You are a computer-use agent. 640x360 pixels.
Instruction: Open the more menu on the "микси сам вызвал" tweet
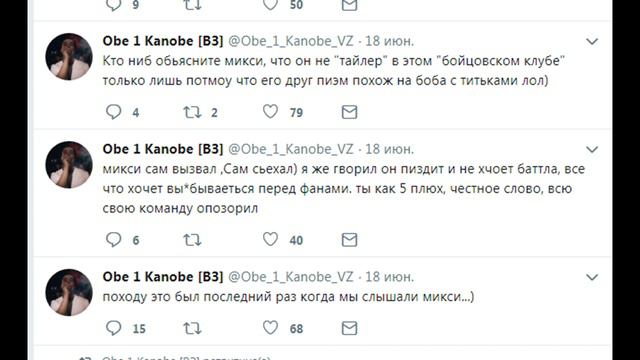pos(592,149)
